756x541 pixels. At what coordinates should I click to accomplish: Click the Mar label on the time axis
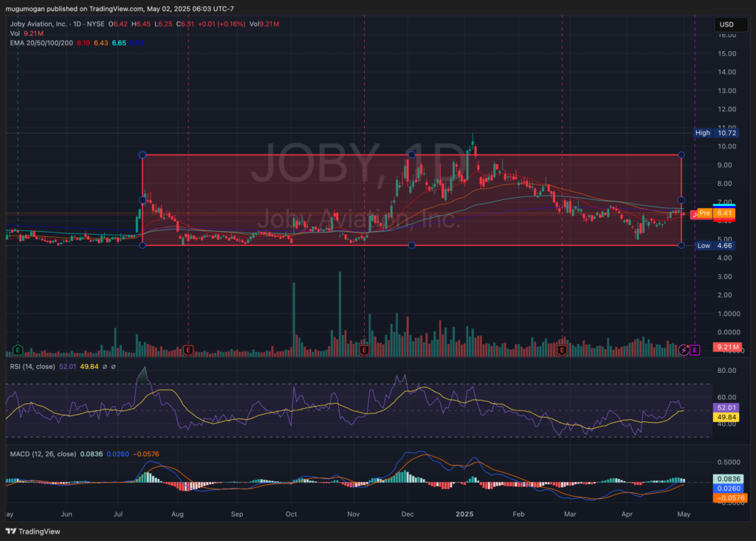point(570,514)
